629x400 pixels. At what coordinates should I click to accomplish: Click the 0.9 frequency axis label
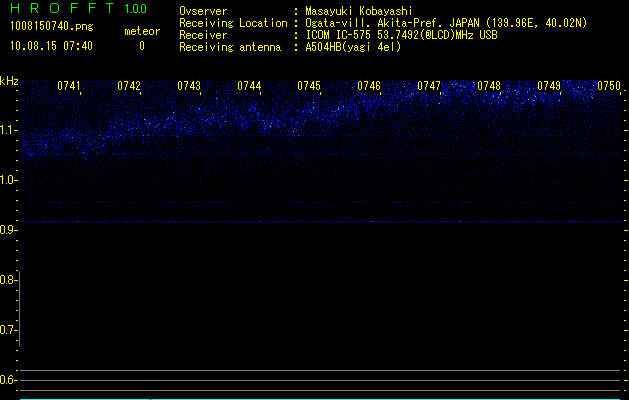(x=9, y=230)
